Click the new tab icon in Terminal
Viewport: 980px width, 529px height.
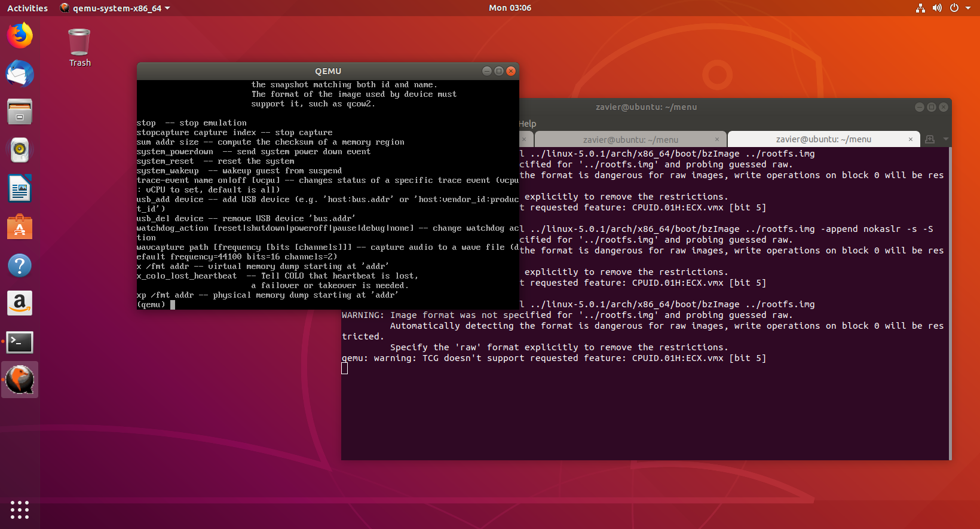pyautogui.click(x=930, y=139)
